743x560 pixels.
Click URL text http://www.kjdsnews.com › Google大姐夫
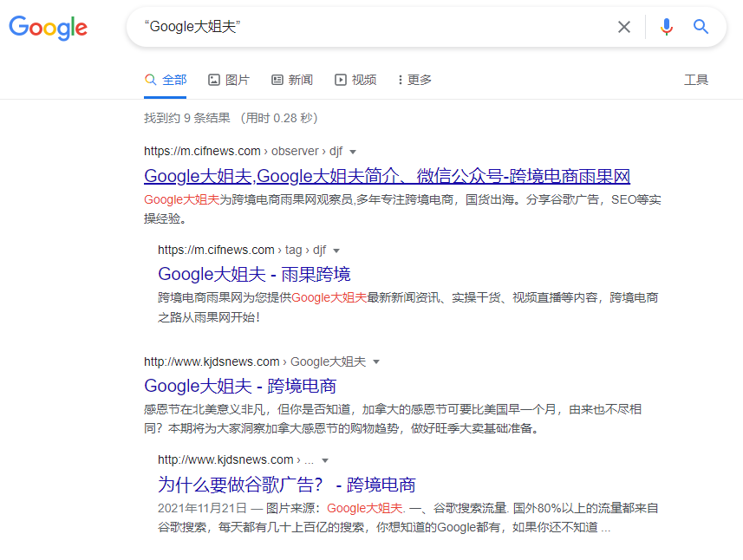pyautogui.click(x=255, y=361)
